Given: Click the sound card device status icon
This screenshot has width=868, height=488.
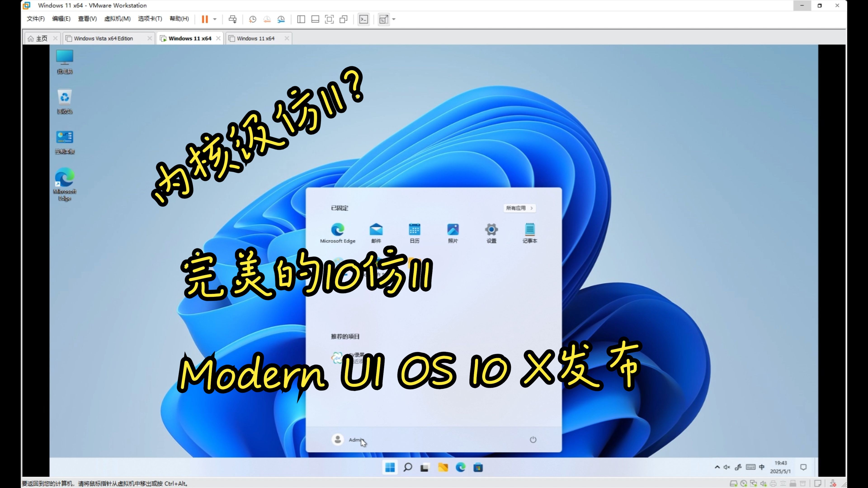Looking at the screenshot, I should point(763,484).
